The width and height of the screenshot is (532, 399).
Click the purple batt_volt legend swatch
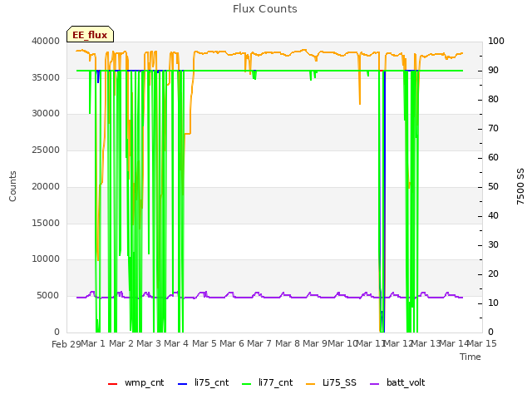[x=374, y=384]
